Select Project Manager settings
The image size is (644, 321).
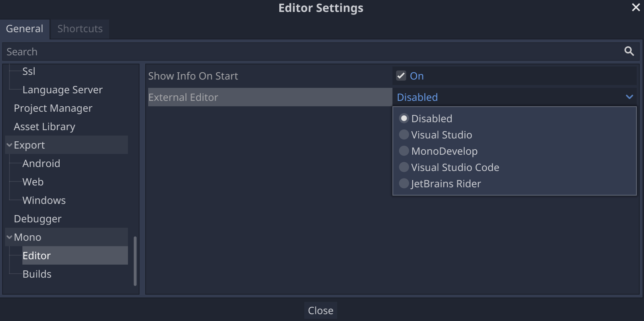[x=53, y=108]
